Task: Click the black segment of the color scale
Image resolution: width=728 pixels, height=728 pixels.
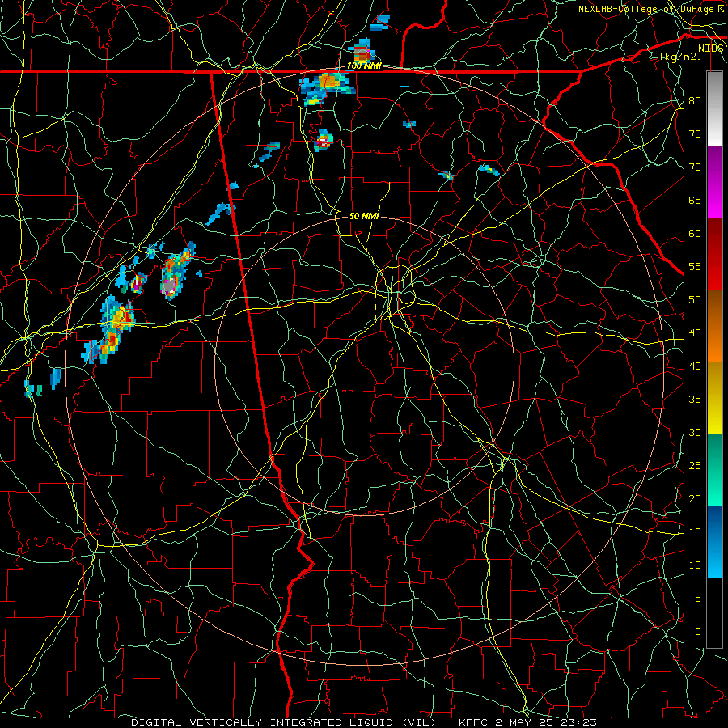Action: [714, 613]
